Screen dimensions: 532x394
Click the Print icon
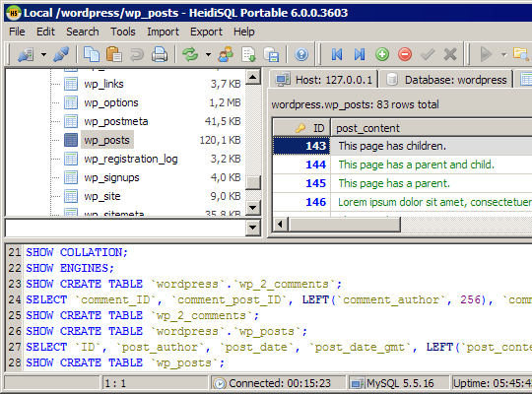(160, 54)
